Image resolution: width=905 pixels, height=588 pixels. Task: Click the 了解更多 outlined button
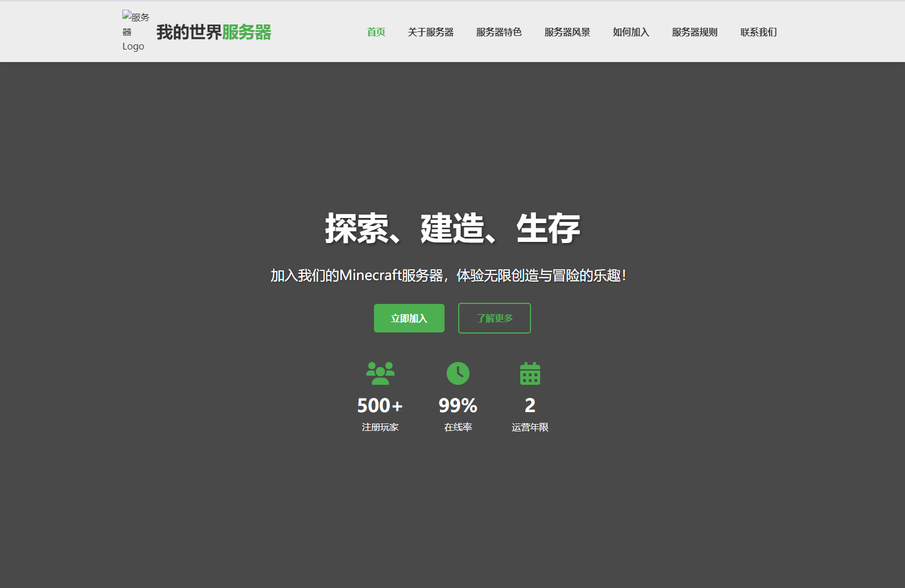(495, 318)
